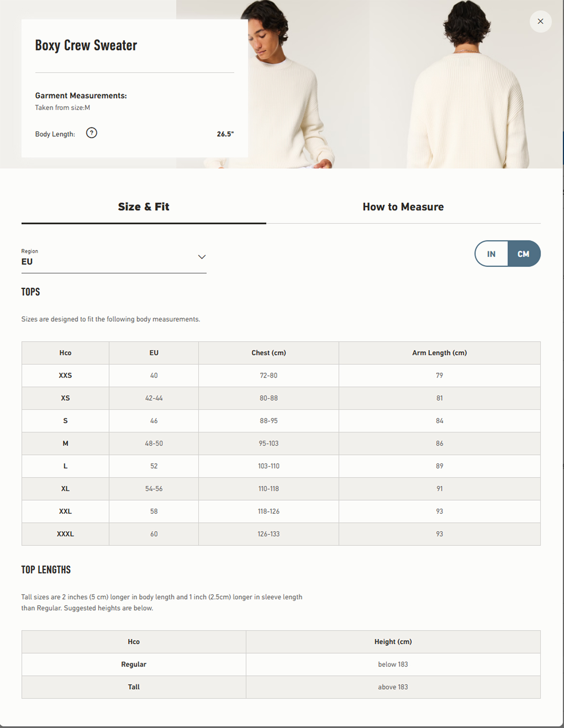Close the size guide dialog
The width and height of the screenshot is (564, 728).
(540, 21)
